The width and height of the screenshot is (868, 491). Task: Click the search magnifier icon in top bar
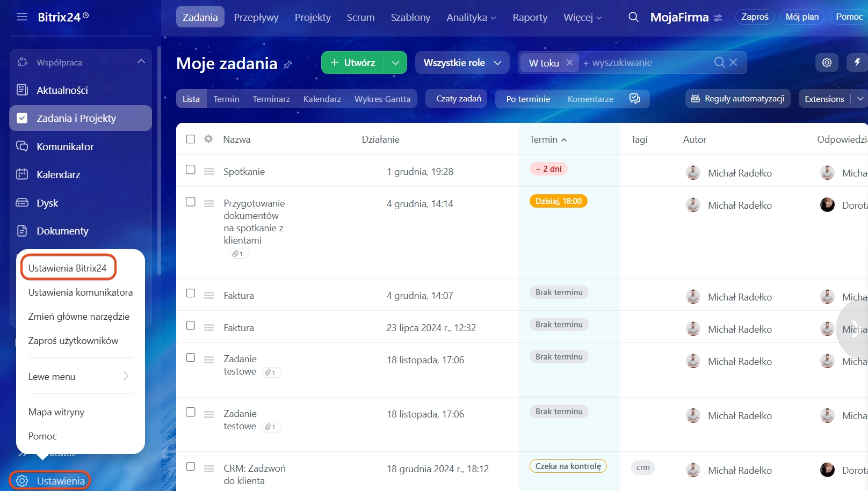[633, 17]
